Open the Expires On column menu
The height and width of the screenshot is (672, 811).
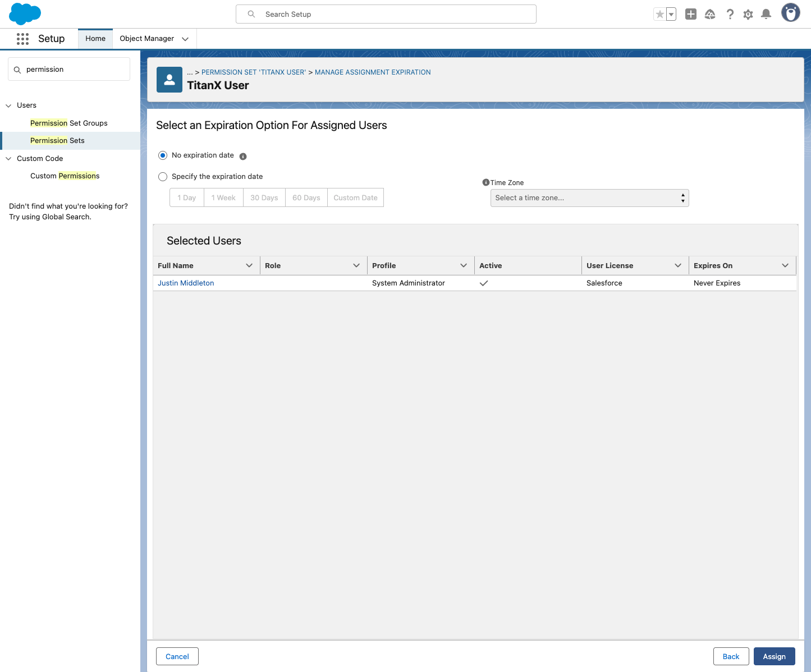click(x=785, y=265)
